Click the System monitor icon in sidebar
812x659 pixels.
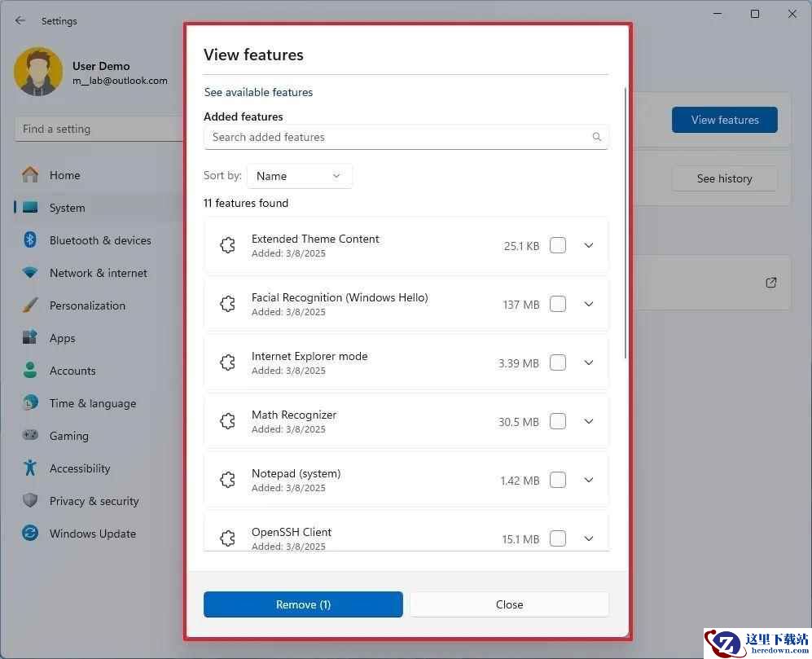[x=30, y=207]
